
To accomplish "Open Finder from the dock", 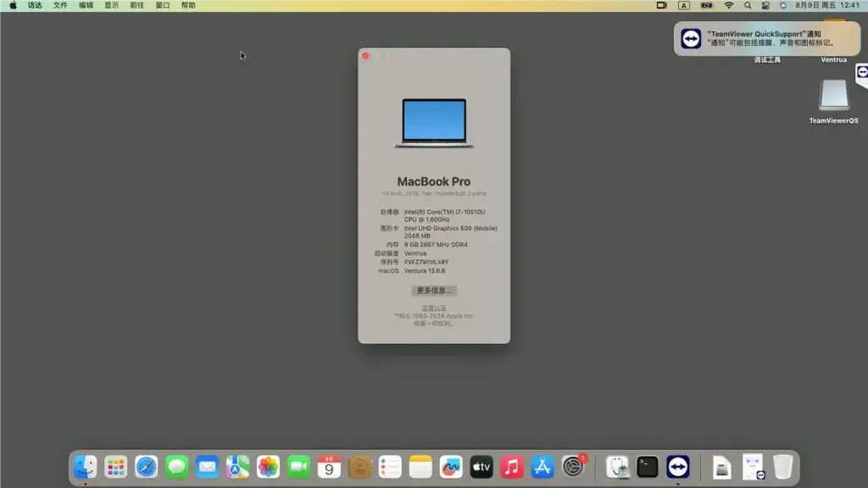I will [x=86, y=467].
